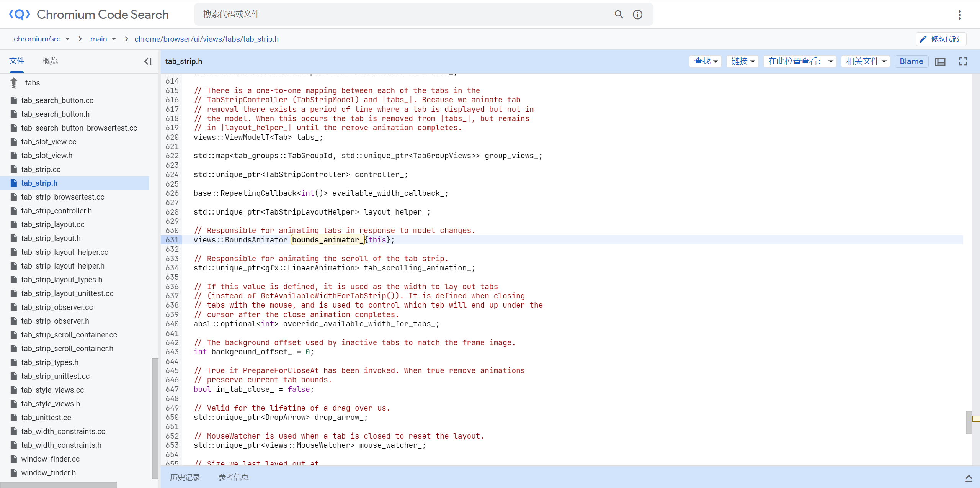Click the pencil edit code icon

[x=923, y=39]
